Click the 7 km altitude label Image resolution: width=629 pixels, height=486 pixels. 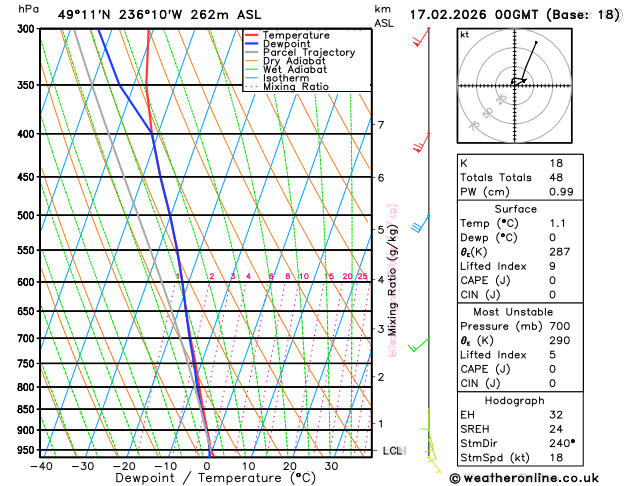[x=381, y=125]
